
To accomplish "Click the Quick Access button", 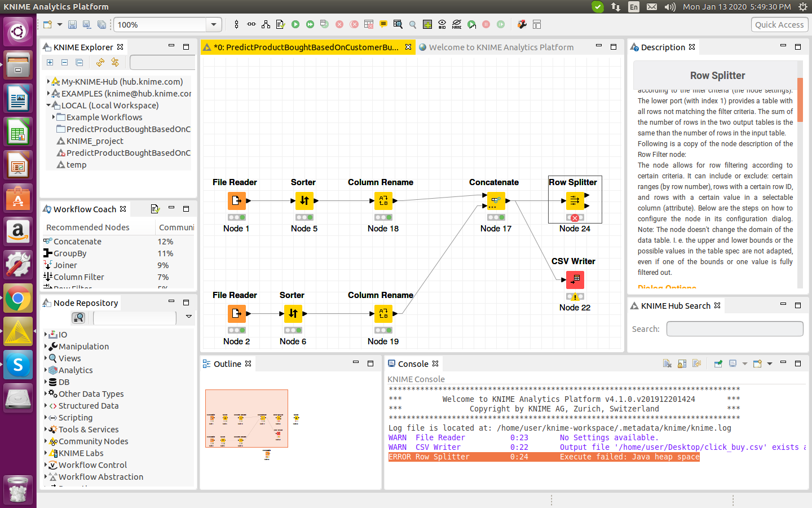I will [779, 24].
